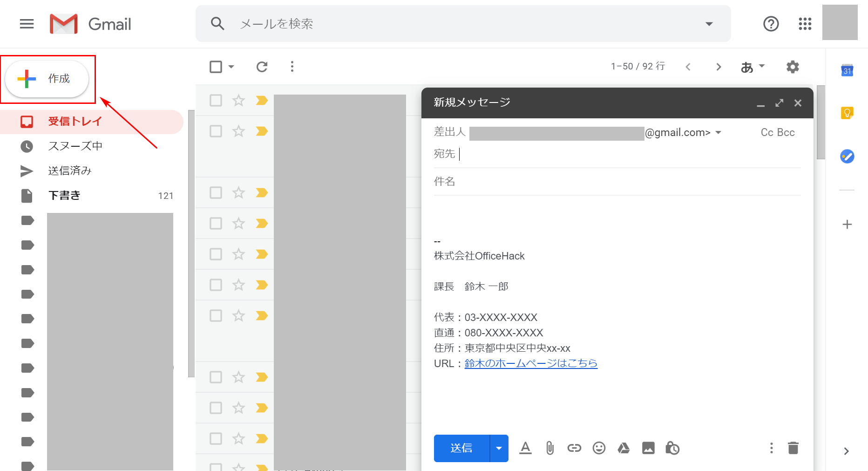Click the 作成 compose button

click(47, 79)
